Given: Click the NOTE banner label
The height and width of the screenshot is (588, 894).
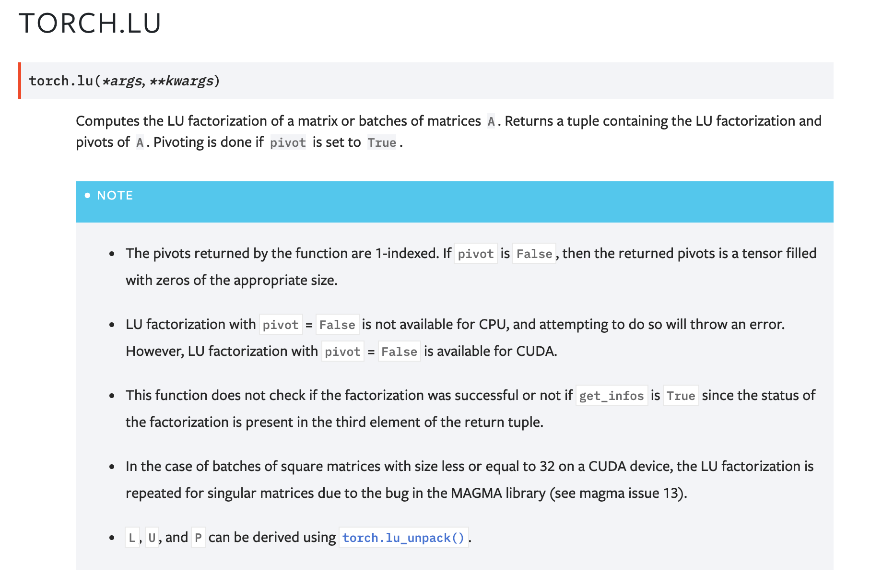Looking at the screenshot, I should point(115,195).
